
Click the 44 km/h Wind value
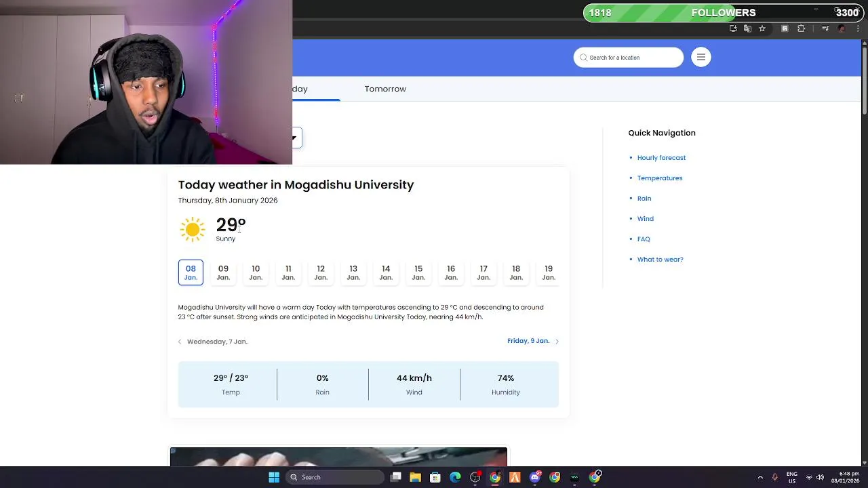[414, 378]
